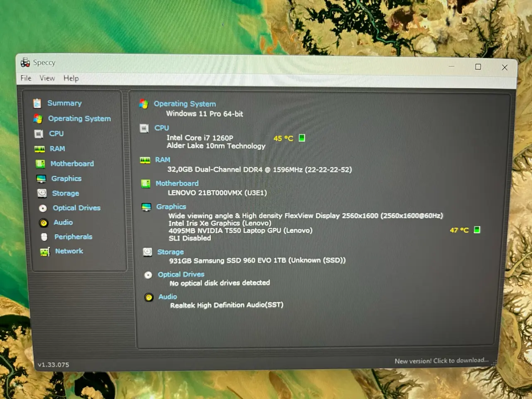Click the version number v1.33.075
This screenshot has width=532, height=399.
click(53, 365)
